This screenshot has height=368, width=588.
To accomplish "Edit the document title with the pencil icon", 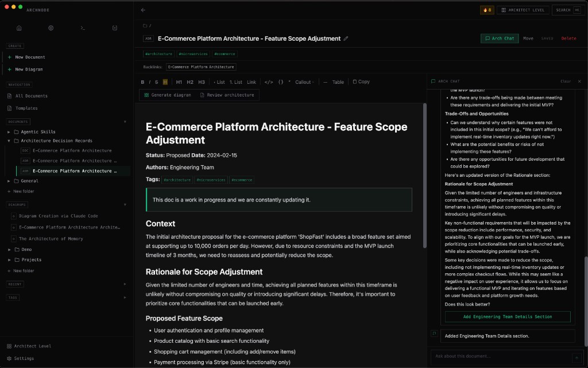I will click(346, 38).
